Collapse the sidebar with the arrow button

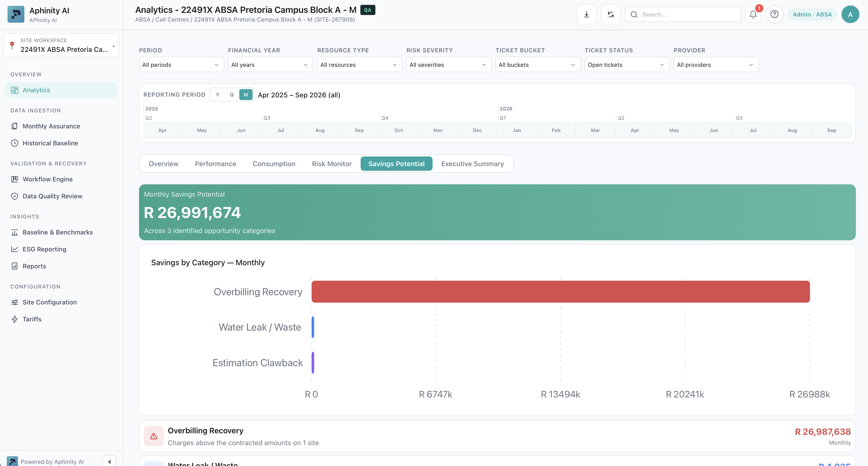(x=109, y=461)
